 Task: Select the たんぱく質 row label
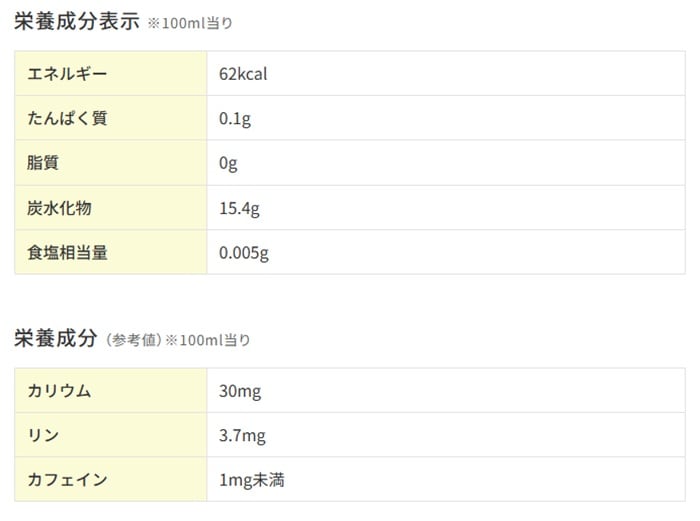[68, 119]
